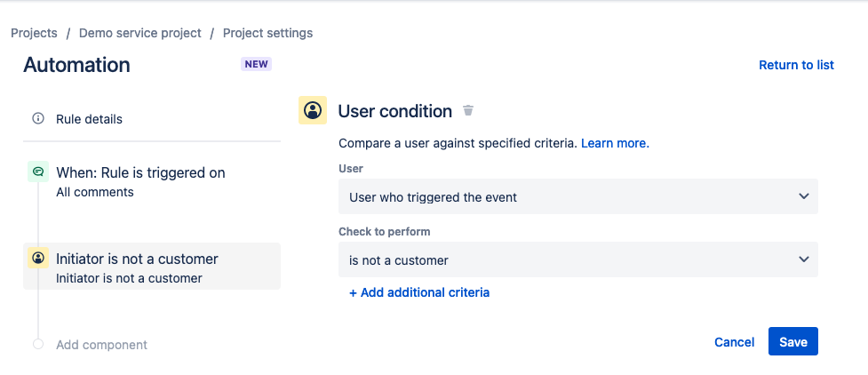Open the Check to perform dropdown

coord(577,260)
